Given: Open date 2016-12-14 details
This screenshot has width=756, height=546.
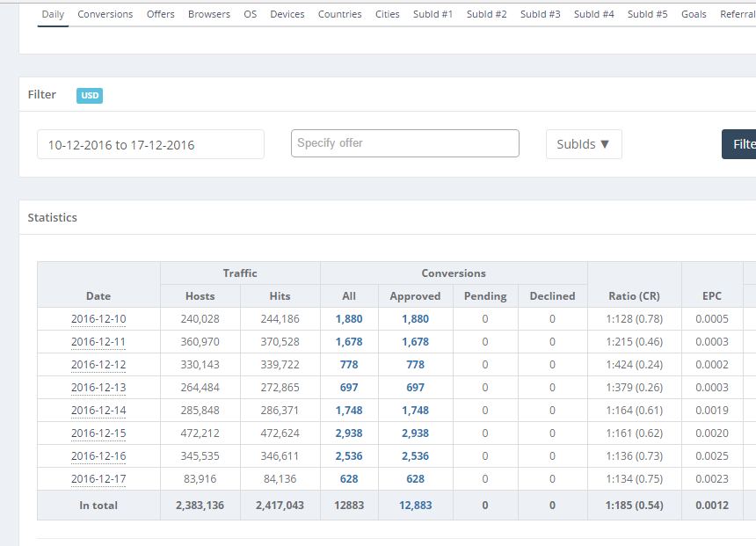Looking at the screenshot, I should (98, 411).
